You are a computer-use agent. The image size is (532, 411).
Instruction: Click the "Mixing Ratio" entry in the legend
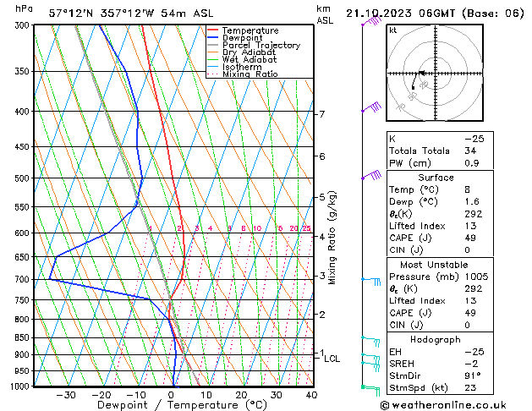click(x=250, y=74)
